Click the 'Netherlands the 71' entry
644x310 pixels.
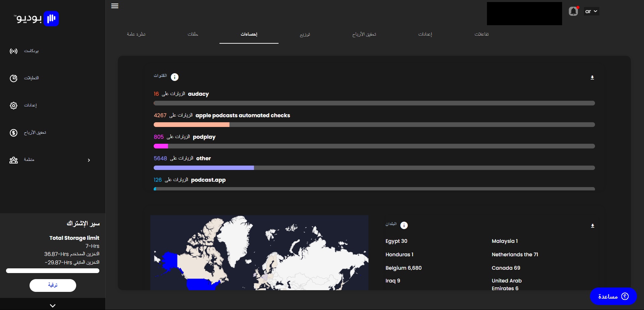click(515, 255)
